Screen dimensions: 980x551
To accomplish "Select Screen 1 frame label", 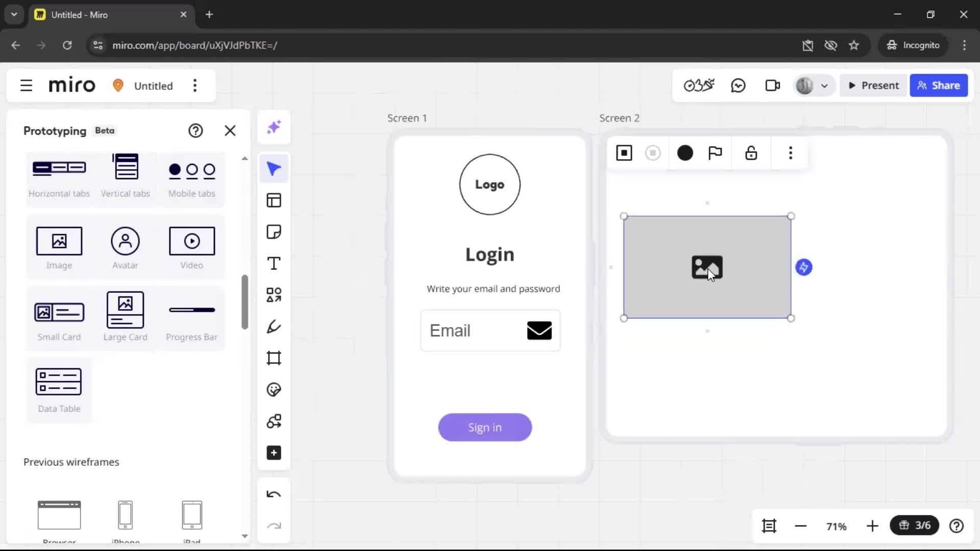I will pos(407,118).
